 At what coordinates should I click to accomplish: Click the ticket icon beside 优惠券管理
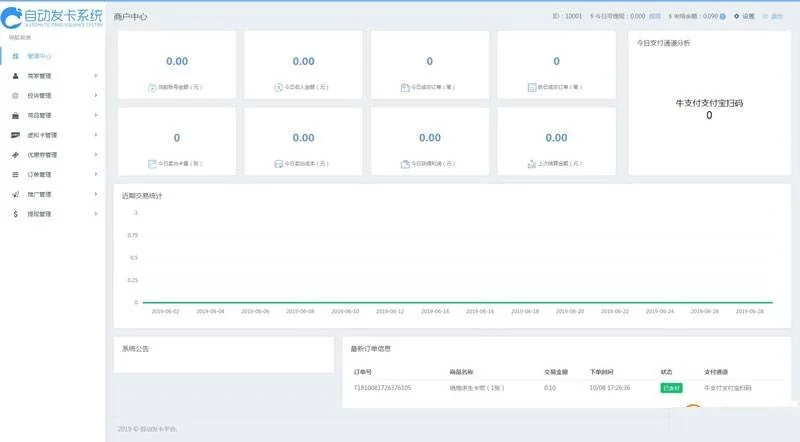click(15, 155)
